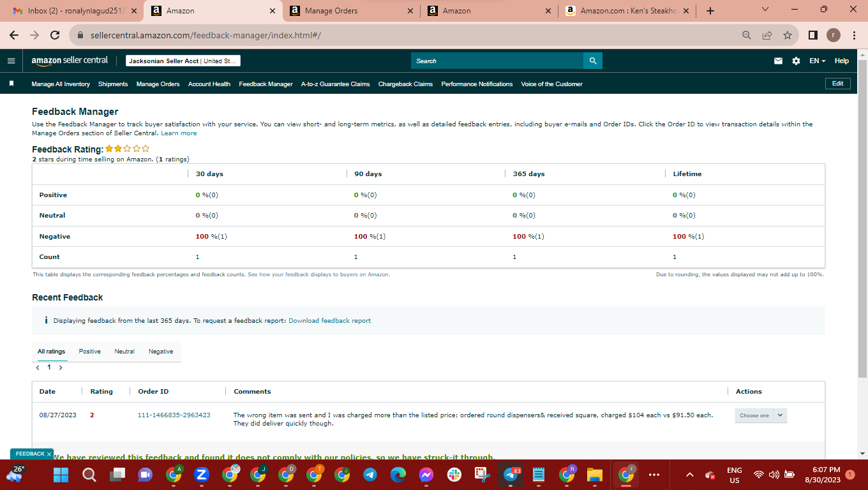This screenshot has height=490, width=868.
Task: Click Download feedback report link
Action: [x=329, y=321]
